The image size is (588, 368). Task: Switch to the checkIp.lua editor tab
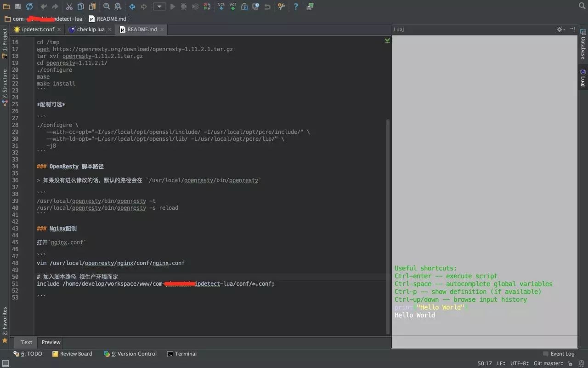[x=90, y=29]
